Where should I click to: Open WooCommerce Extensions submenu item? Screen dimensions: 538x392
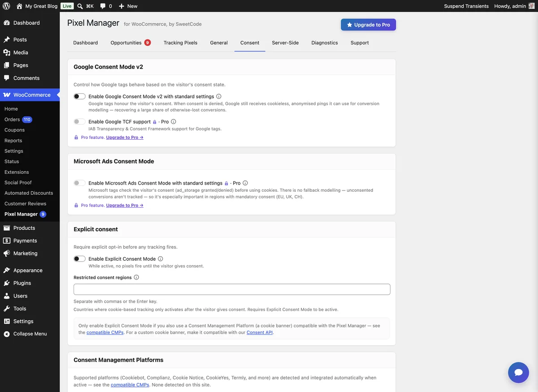click(x=17, y=172)
